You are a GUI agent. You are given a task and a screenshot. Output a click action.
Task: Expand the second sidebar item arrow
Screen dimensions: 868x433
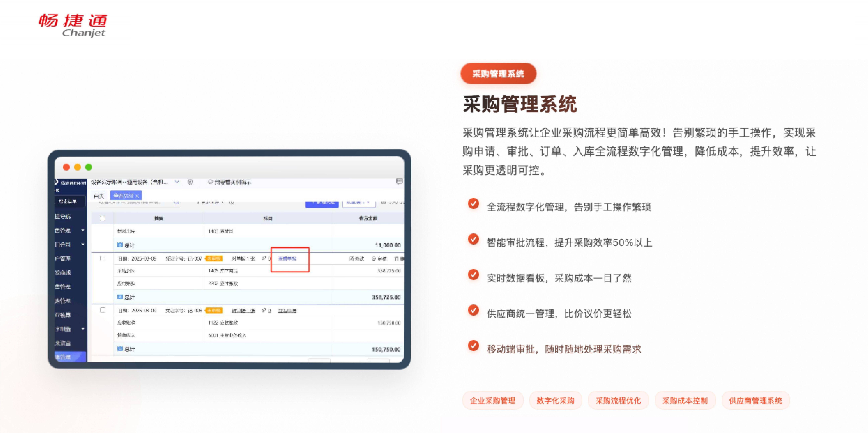pos(82,244)
